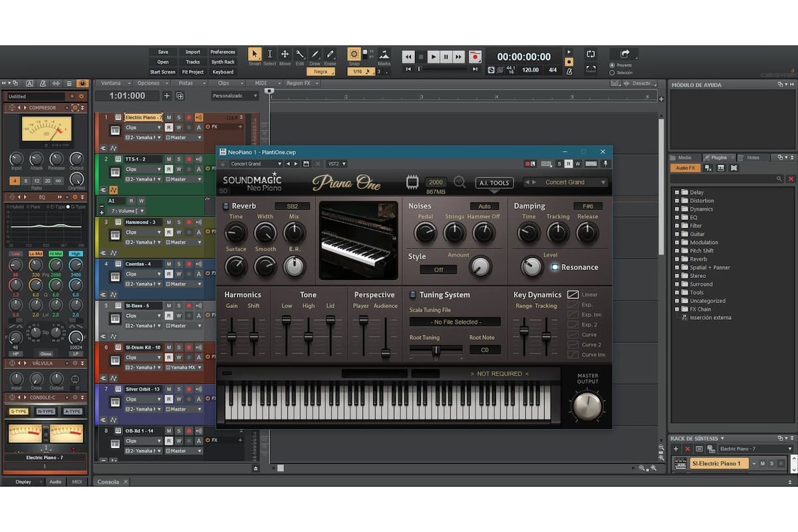Select the Smart tool in the toolbar
The height and width of the screenshot is (532, 798).
pos(254,53)
